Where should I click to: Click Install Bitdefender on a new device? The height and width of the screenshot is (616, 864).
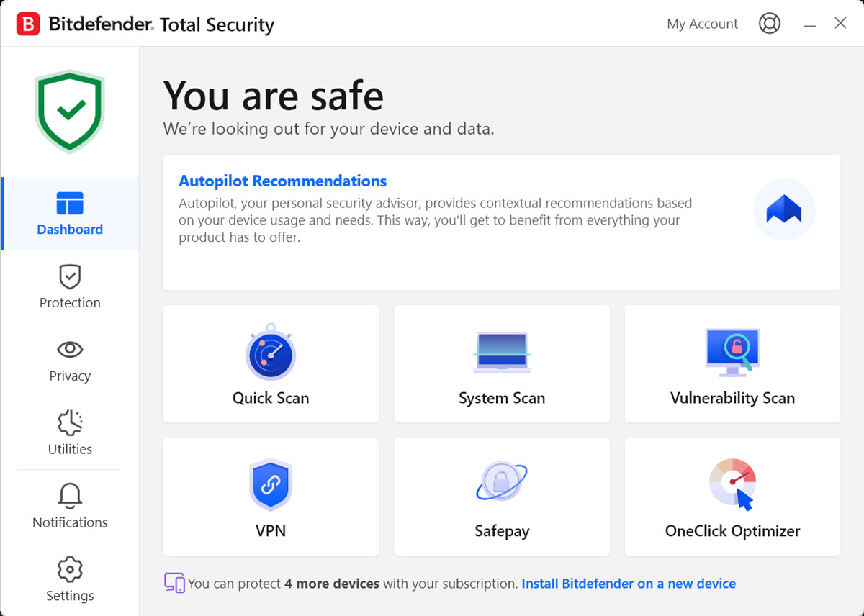(x=628, y=584)
